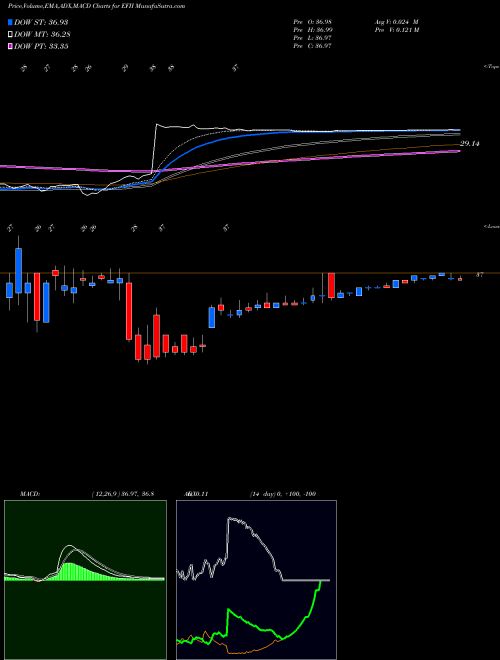The height and width of the screenshot is (660, 500).
Task: Click the 'DOW MT: 36.28' legend label
Action: pyautogui.click(x=41, y=34)
